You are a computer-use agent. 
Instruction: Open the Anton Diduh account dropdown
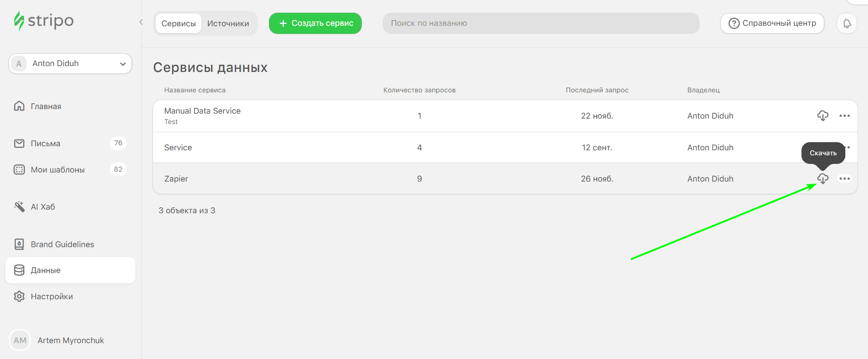pos(70,64)
